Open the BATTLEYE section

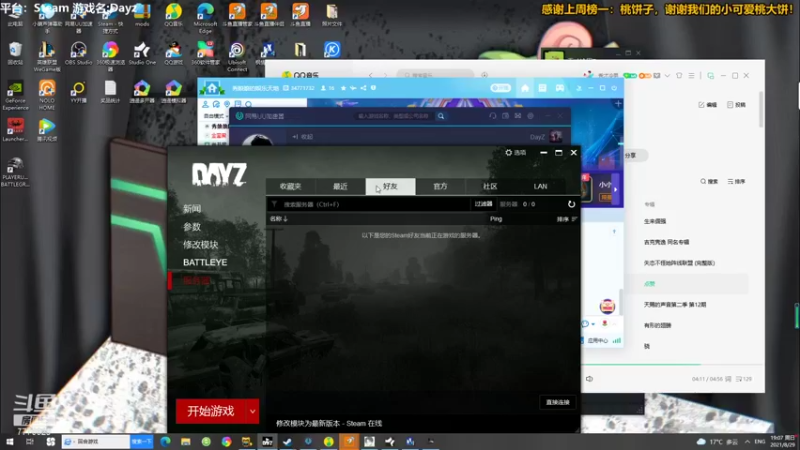205,262
